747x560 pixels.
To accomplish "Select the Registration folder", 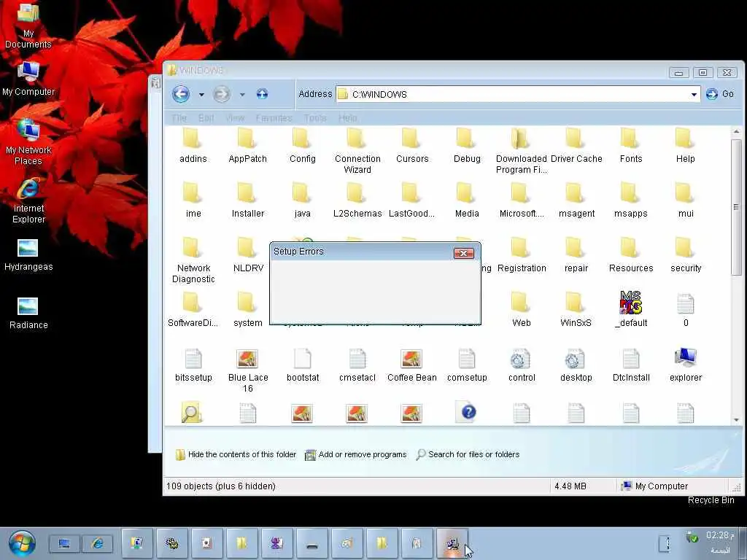I will pyautogui.click(x=521, y=255).
